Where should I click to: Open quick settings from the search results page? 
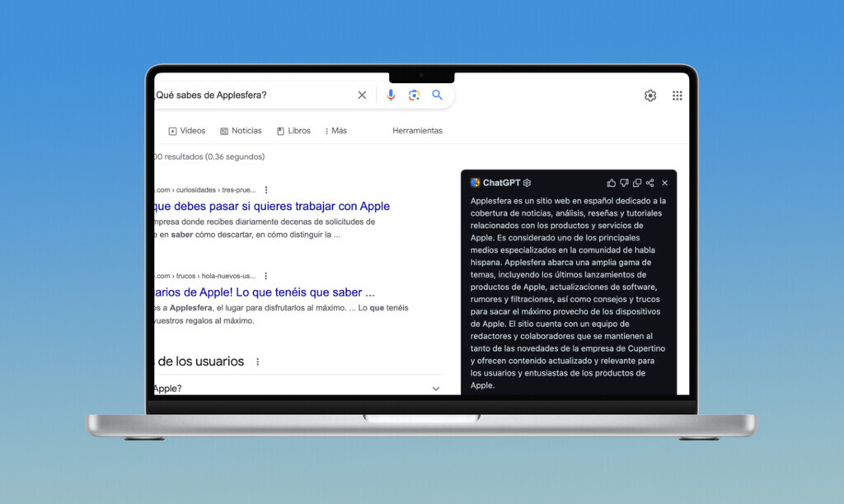[x=649, y=95]
